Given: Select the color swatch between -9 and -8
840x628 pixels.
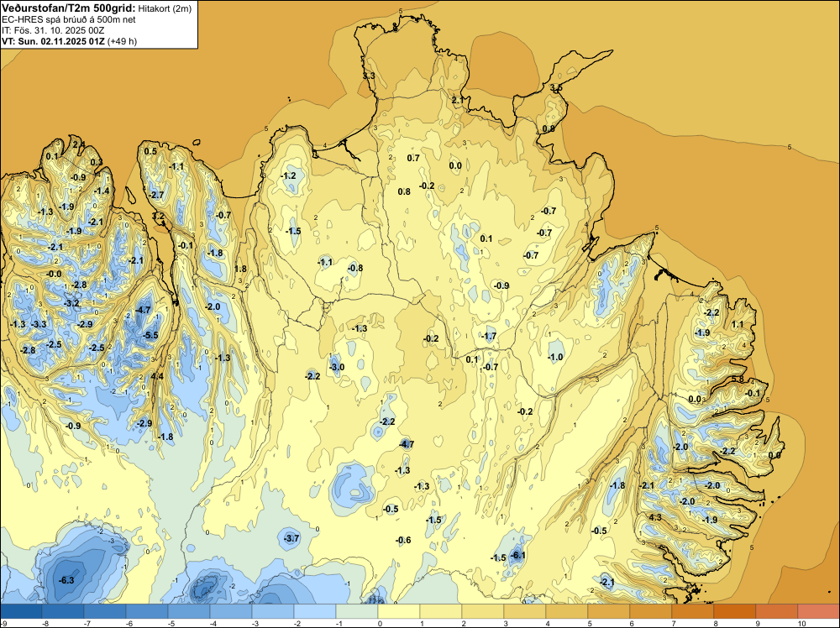Looking at the screenshot, I should (x=22, y=611).
